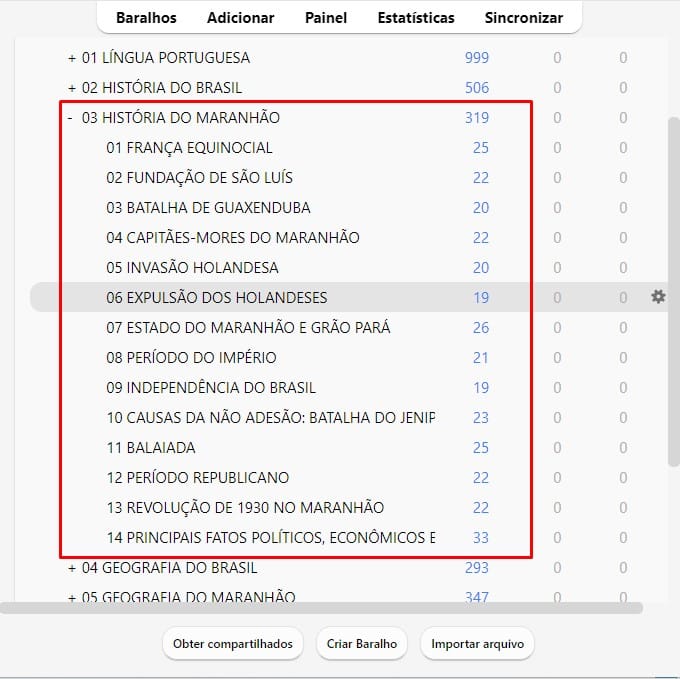Select subdeck 05 INVASÃO HOLANDESA
680x679 pixels.
click(x=192, y=267)
